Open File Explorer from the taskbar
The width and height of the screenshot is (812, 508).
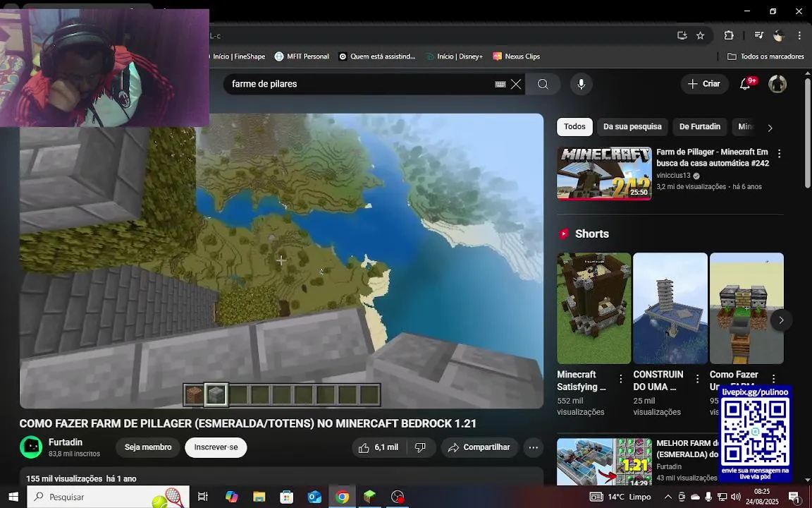259,497
